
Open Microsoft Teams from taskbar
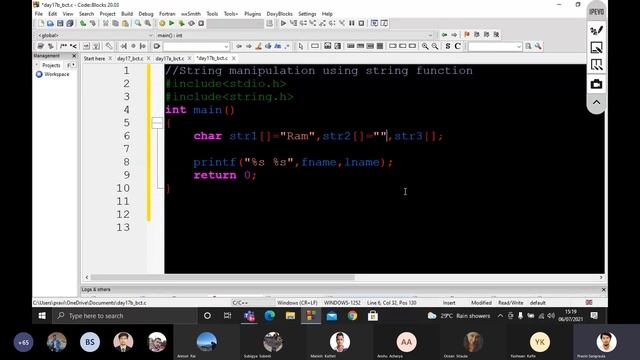[249, 316]
